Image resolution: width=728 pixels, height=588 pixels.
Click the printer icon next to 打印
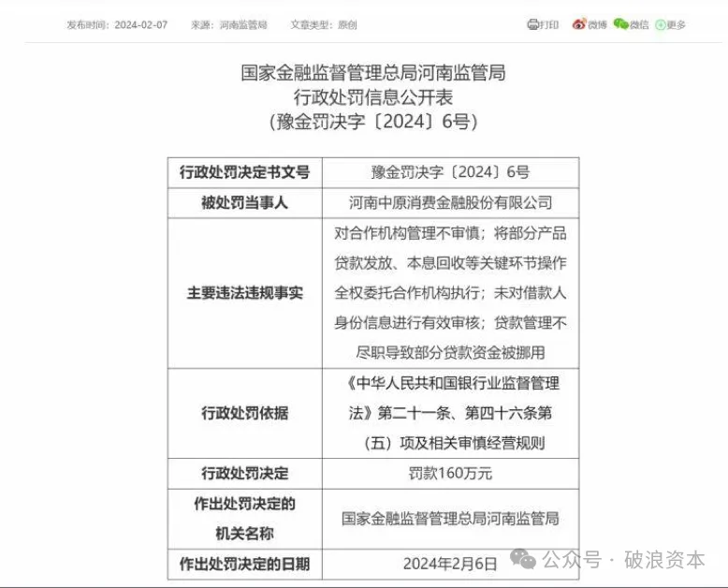tap(532, 24)
